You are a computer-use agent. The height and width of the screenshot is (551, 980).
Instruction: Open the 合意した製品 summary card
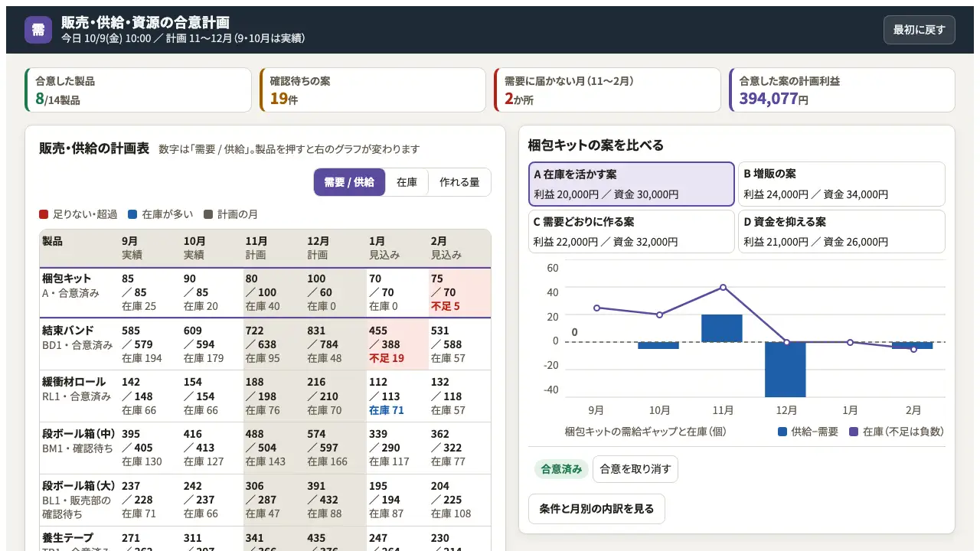(x=138, y=90)
